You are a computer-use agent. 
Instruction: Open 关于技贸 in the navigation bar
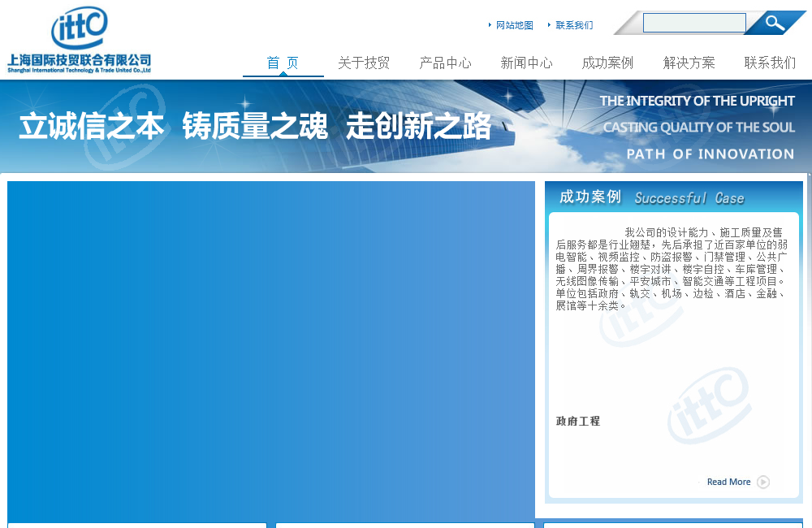tap(364, 63)
